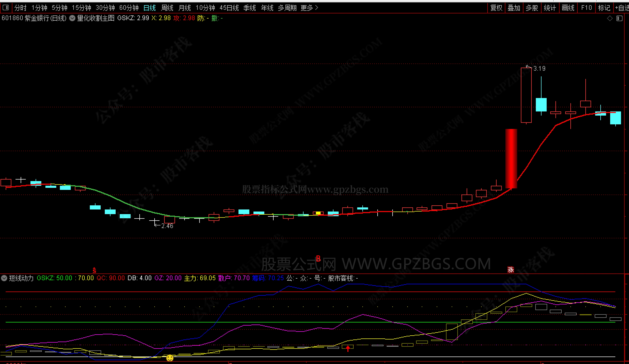Select the 1分钟 period
The image size is (629, 364).
pos(39,8)
